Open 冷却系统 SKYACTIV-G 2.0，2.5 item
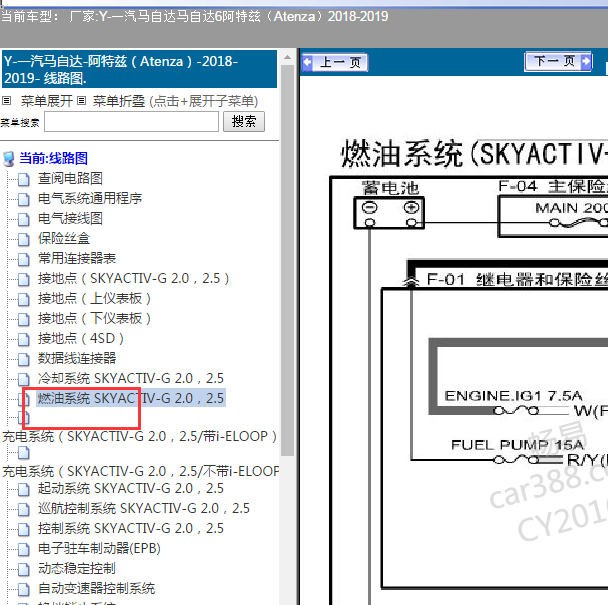Image resolution: width=608 pixels, height=605 pixels. point(131,379)
